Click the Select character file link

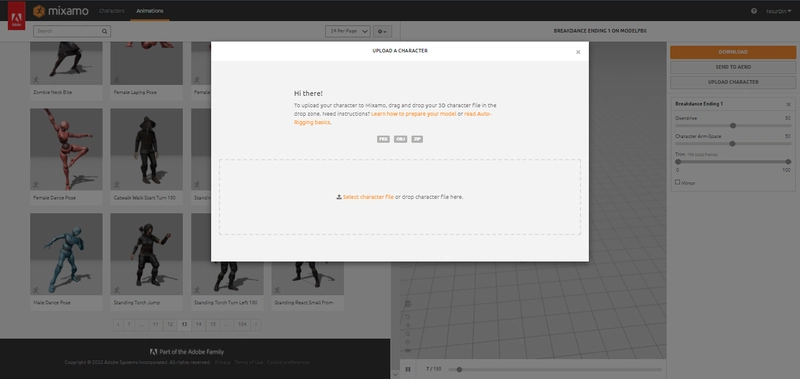point(368,197)
